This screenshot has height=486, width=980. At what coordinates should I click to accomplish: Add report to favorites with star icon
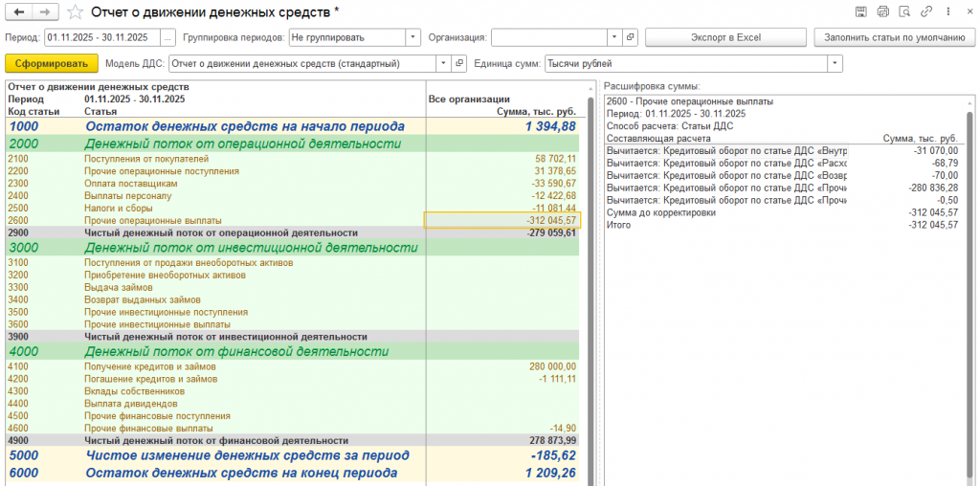(75, 11)
